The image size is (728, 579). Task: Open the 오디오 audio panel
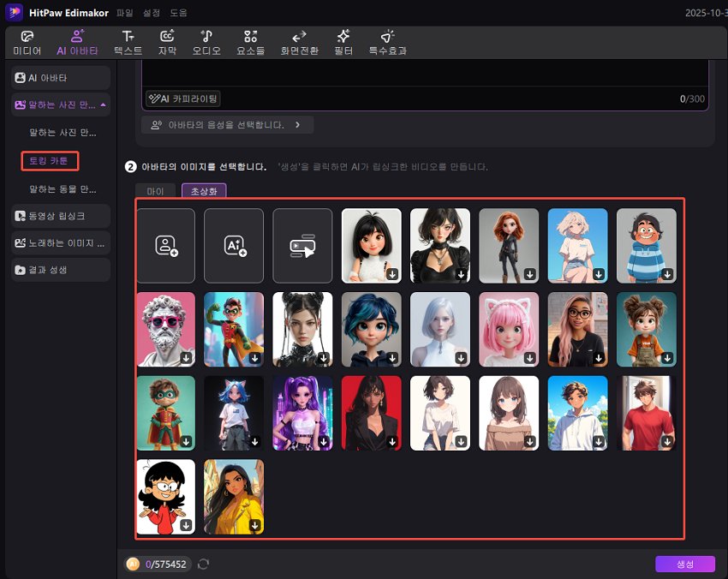[206, 41]
